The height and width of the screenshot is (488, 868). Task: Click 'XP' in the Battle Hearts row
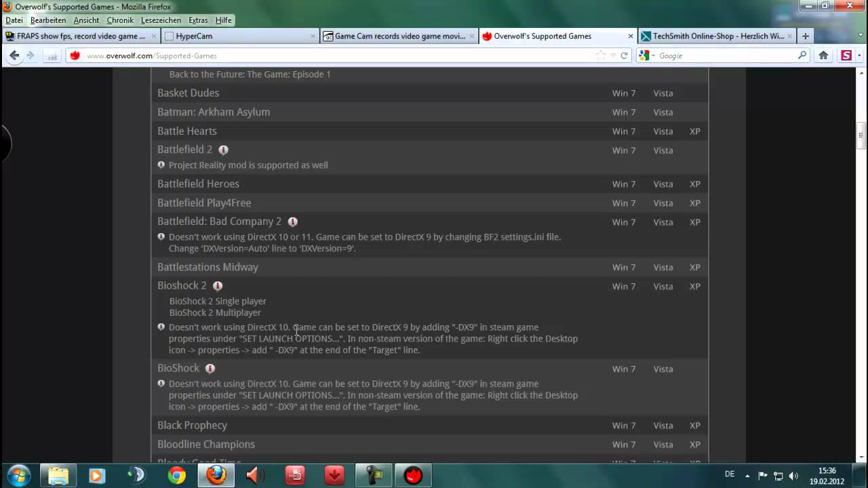[695, 131]
